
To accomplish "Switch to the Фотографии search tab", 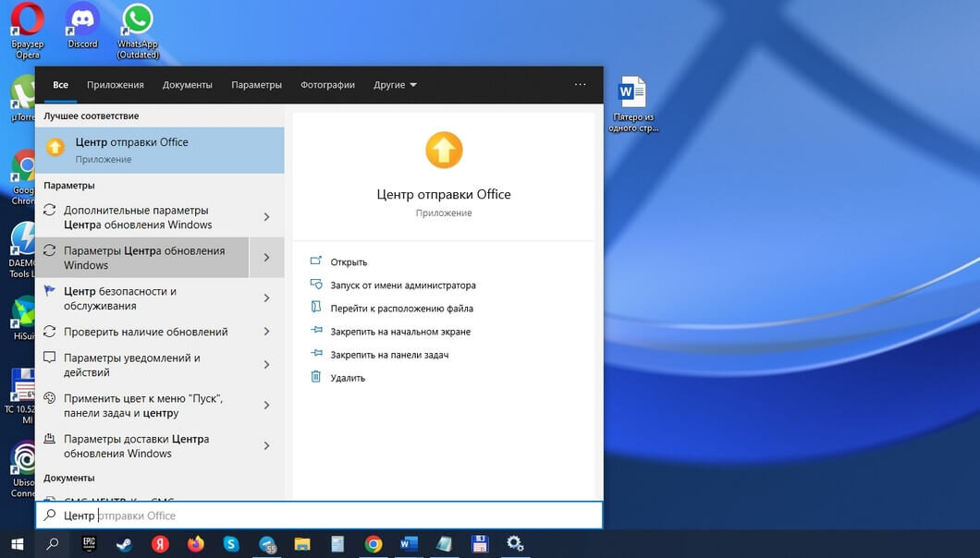I will 327,85.
